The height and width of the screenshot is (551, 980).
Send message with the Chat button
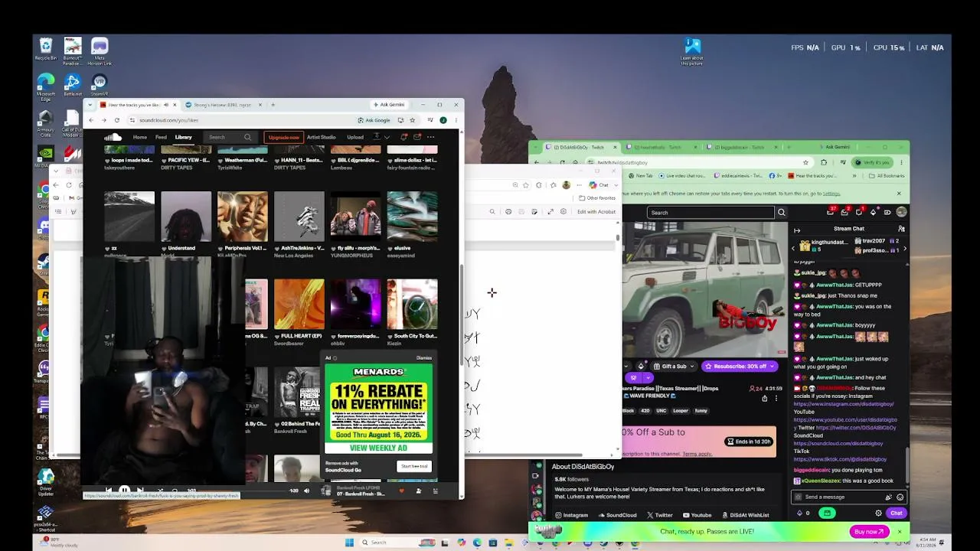(x=896, y=513)
